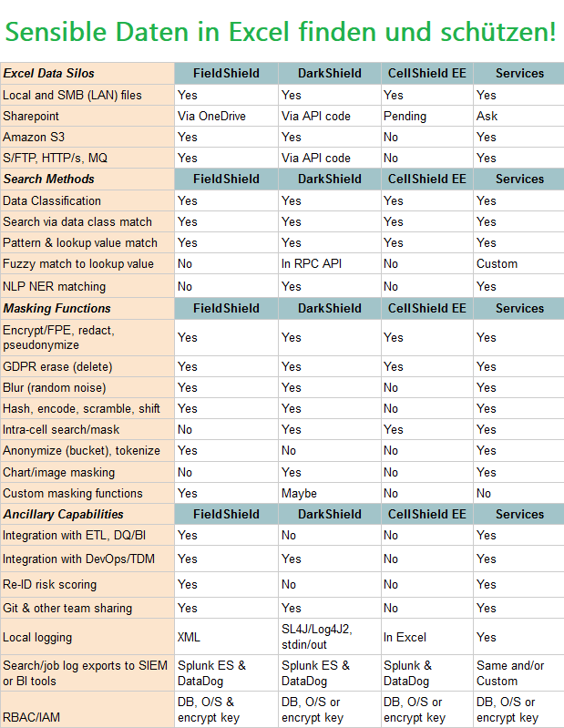This screenshot has height=728, width=564.
Task: Click the 'Search Methods' section header
Action: coord(49,179)
